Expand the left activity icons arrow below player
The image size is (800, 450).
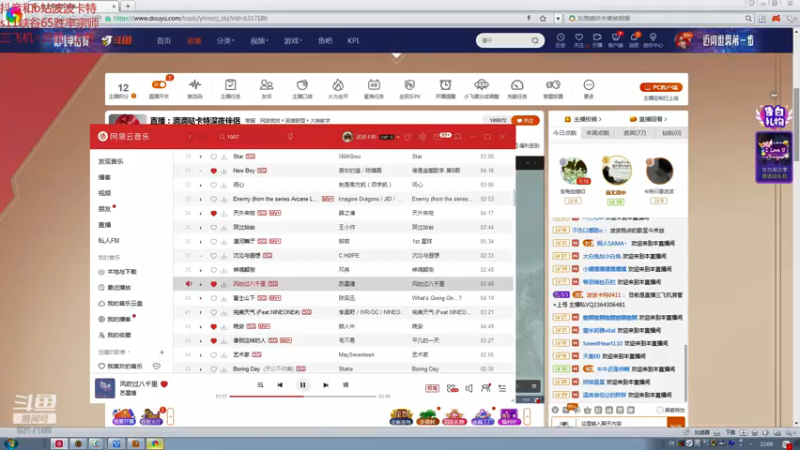coord(170,417)
